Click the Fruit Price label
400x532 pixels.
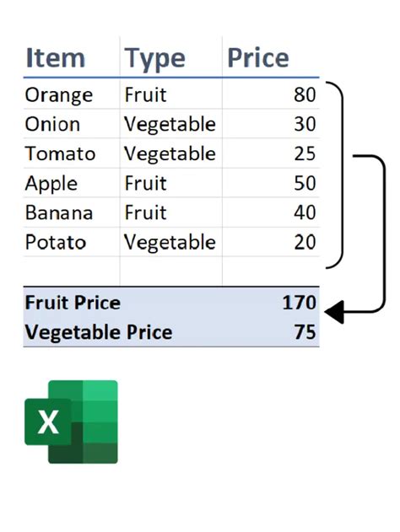click(x=73, y=303)
